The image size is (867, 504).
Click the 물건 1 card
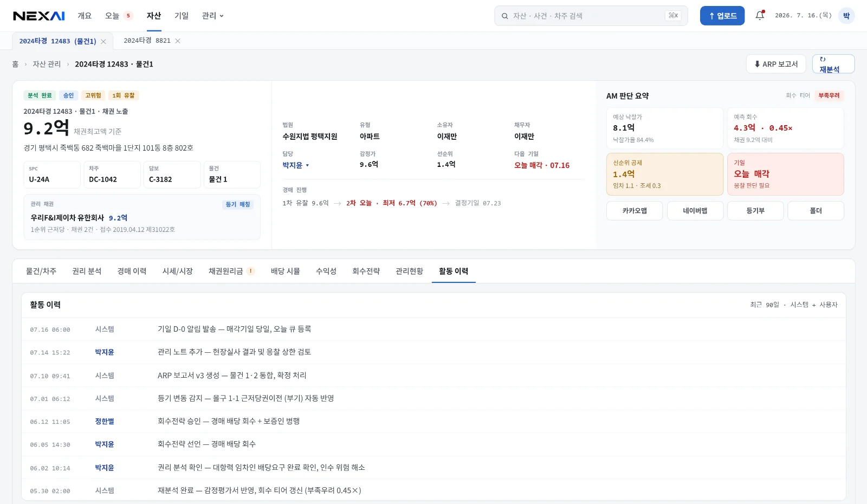tap(232, 175)
